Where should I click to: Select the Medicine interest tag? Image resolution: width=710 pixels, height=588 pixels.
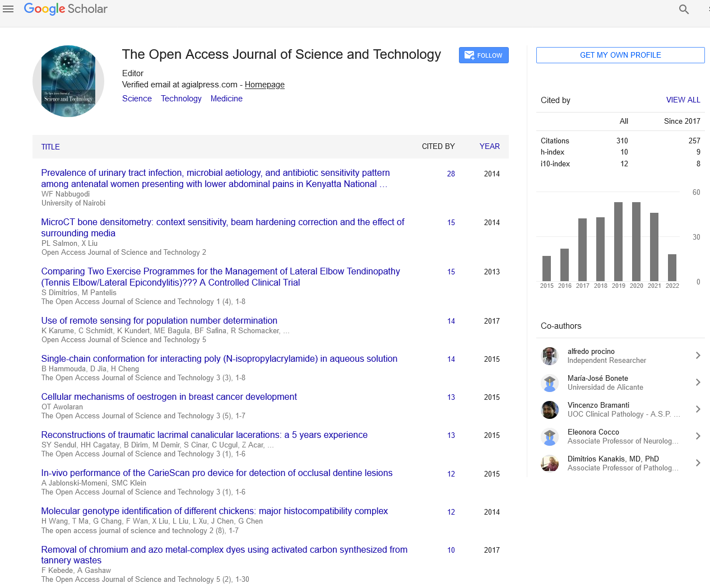coord(226,99)
